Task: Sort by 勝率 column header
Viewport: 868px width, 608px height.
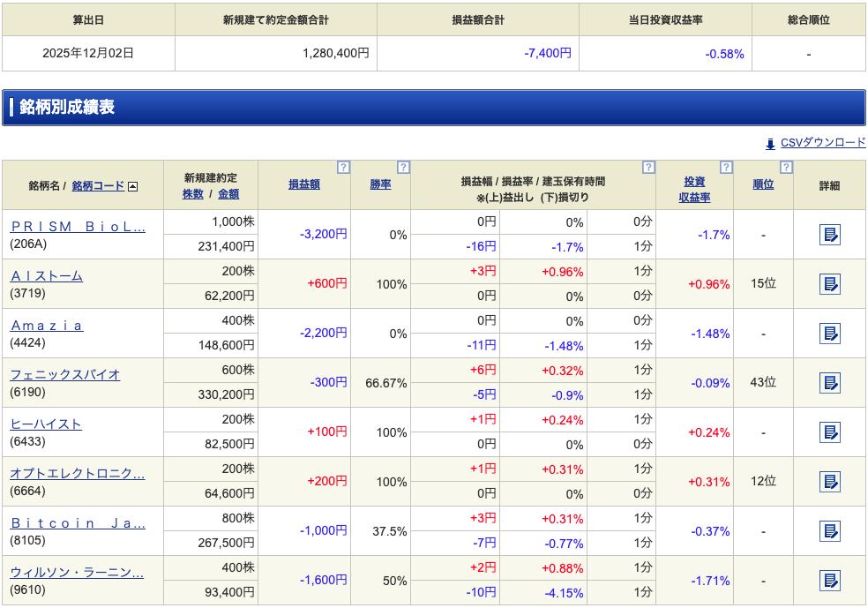Action: coord(380,184)
